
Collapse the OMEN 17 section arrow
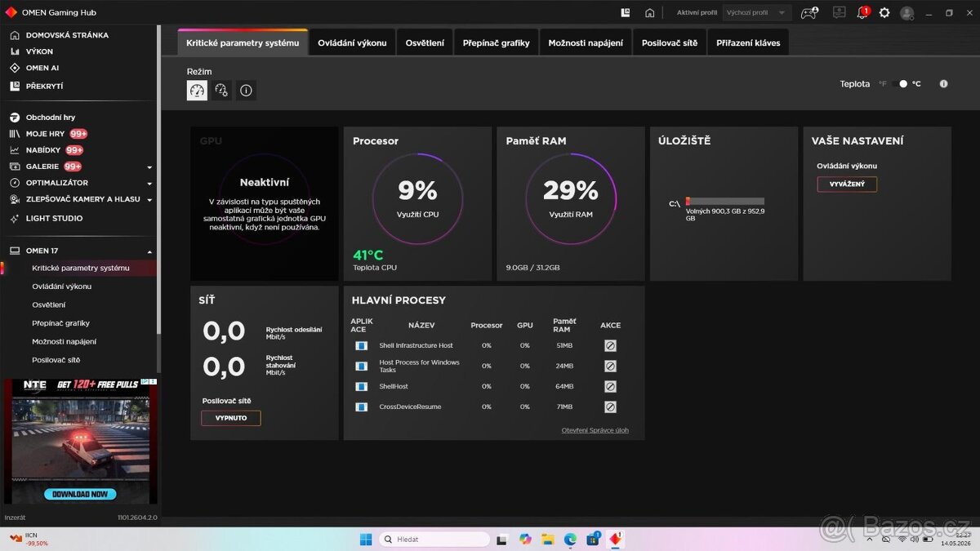point(149,251)
